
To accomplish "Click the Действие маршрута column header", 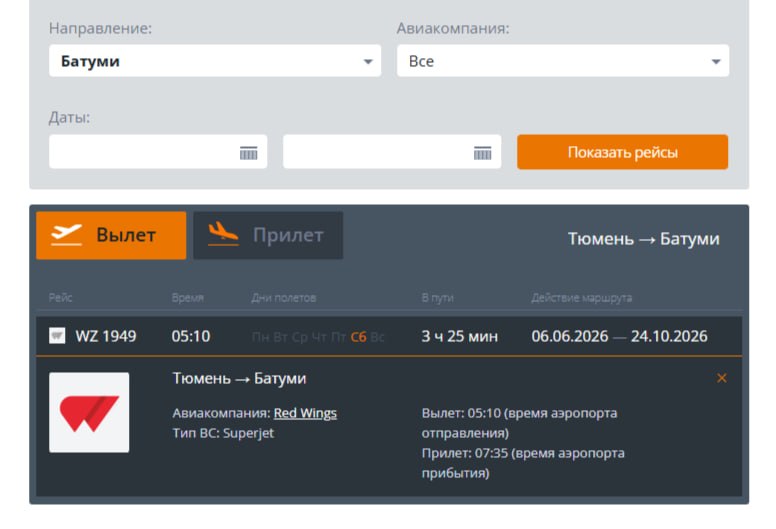I will click(x=582, y=298).
